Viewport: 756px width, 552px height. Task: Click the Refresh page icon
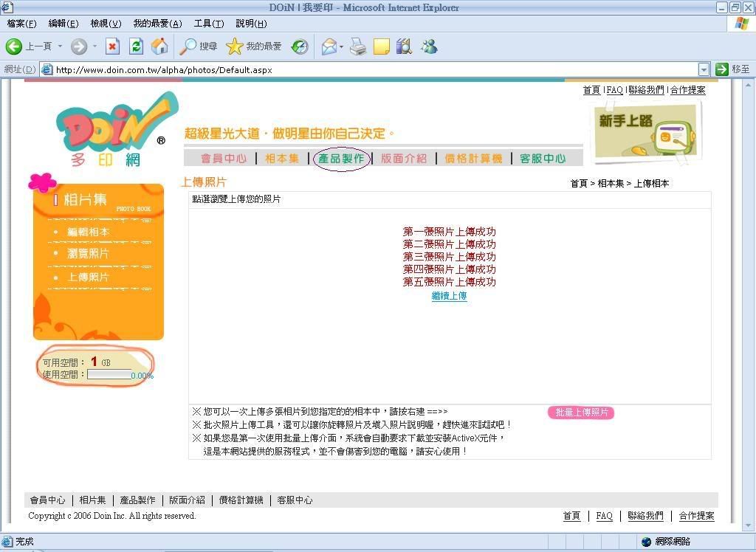136,46
